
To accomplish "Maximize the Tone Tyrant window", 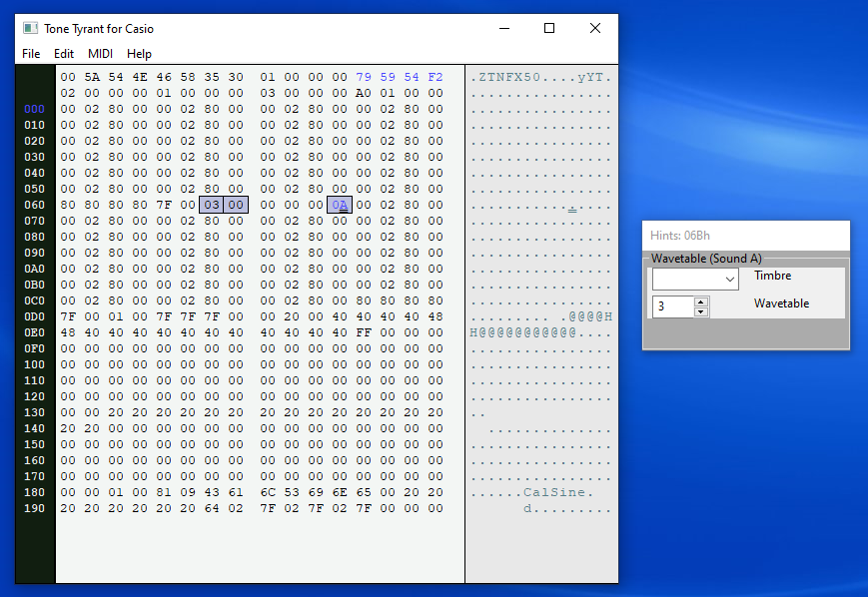I will point(549,28).
